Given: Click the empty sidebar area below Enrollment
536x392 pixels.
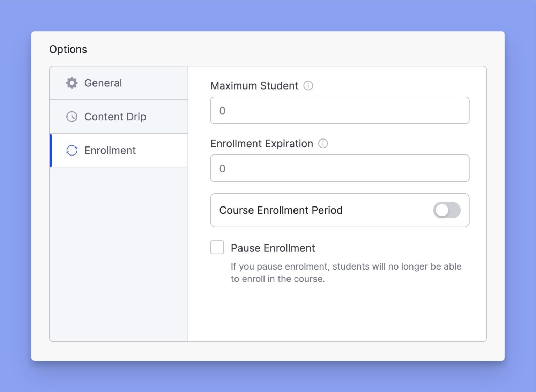Looking at the screenshot, I should tap(119, 255).
